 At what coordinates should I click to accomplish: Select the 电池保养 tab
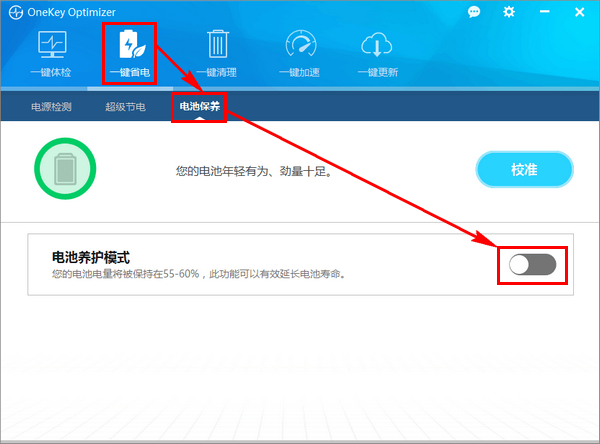click(200, 106)
